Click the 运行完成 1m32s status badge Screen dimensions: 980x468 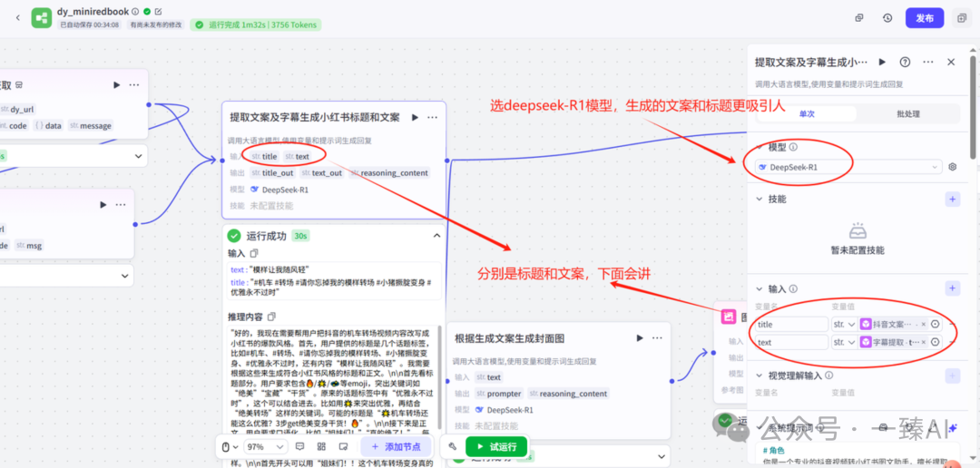point(256,25)
